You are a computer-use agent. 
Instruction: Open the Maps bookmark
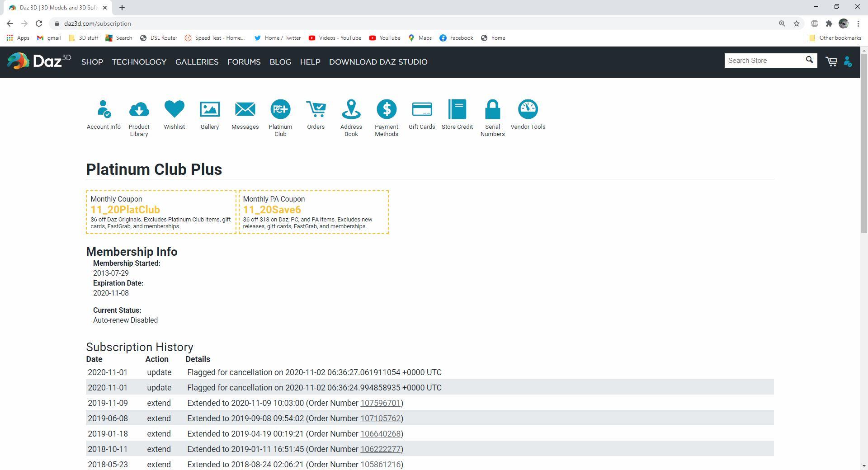420,38
